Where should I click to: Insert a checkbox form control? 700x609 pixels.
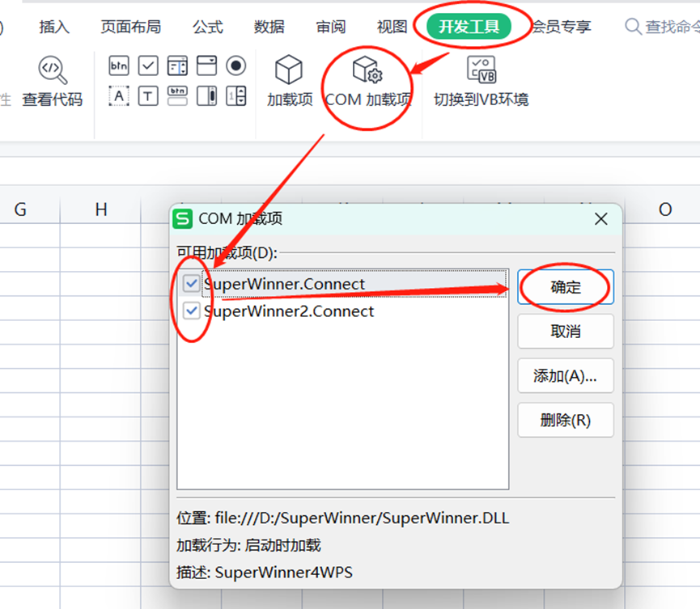[148, 66]
